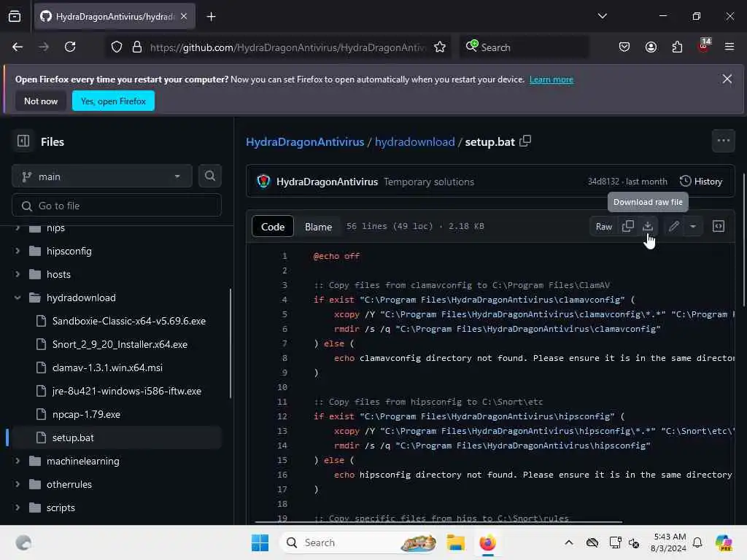List all tabs dropdown arrow

[602, 16]
